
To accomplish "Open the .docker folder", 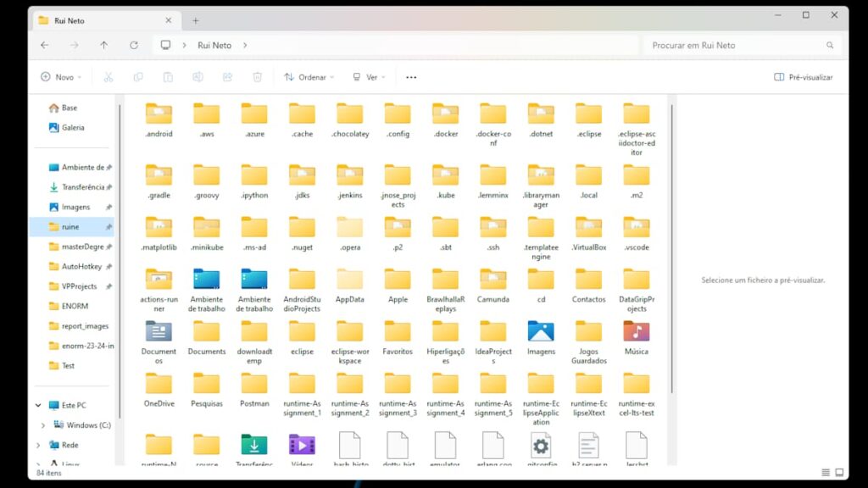I will (446, 119).
